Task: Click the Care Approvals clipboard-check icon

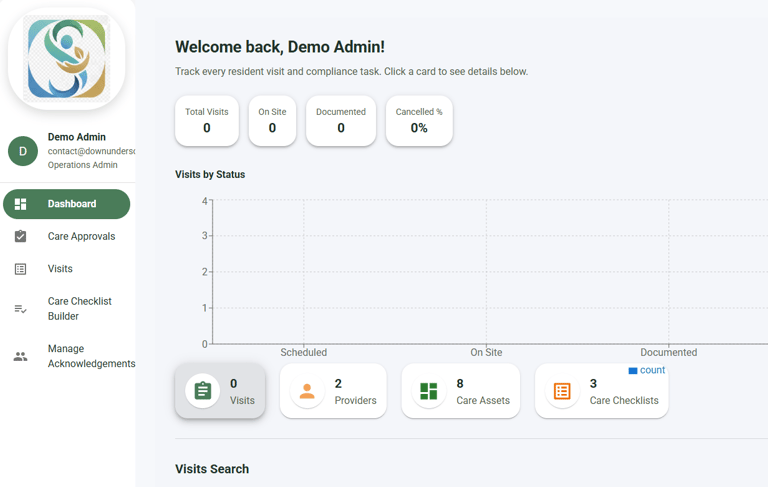Action: 20,237
